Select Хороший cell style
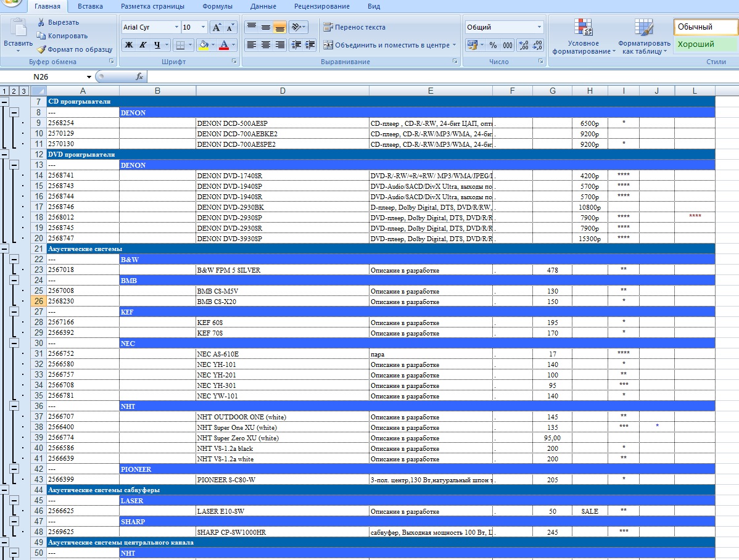Viewport: 739px width, 560px height. 705,44
